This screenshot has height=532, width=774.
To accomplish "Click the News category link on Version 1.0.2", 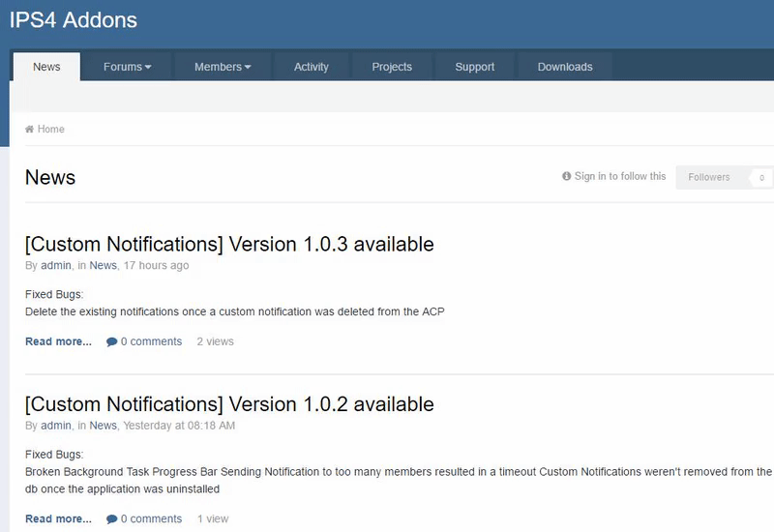I will tap(103, 426).
